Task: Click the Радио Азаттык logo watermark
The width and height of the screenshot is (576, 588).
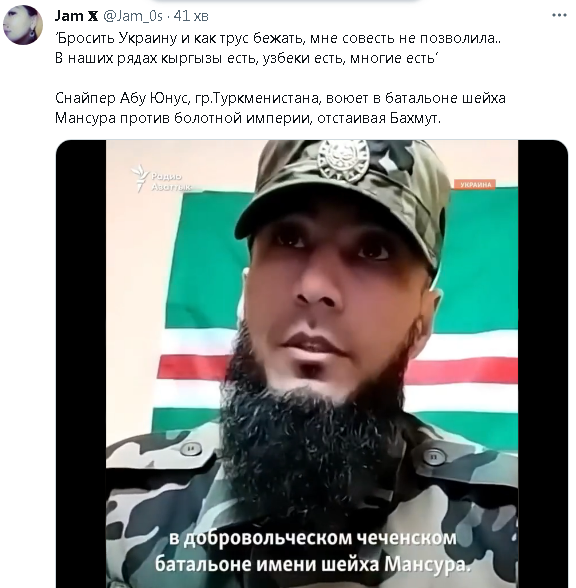Action: [x=161, y=179]
